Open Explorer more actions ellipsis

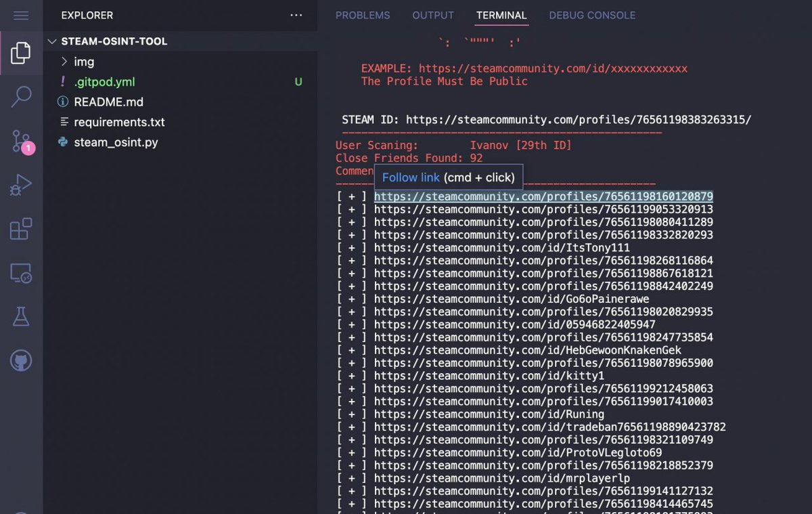296,15
